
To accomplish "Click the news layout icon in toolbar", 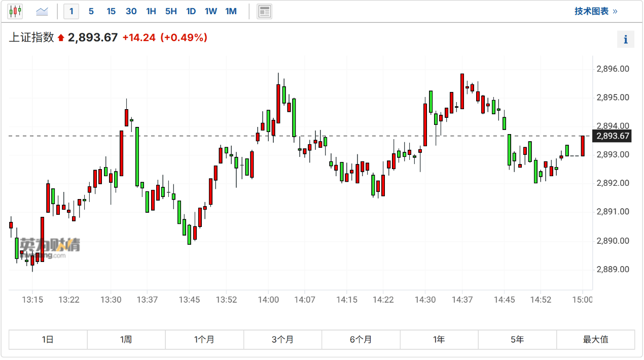I will (x=264, y=11).
